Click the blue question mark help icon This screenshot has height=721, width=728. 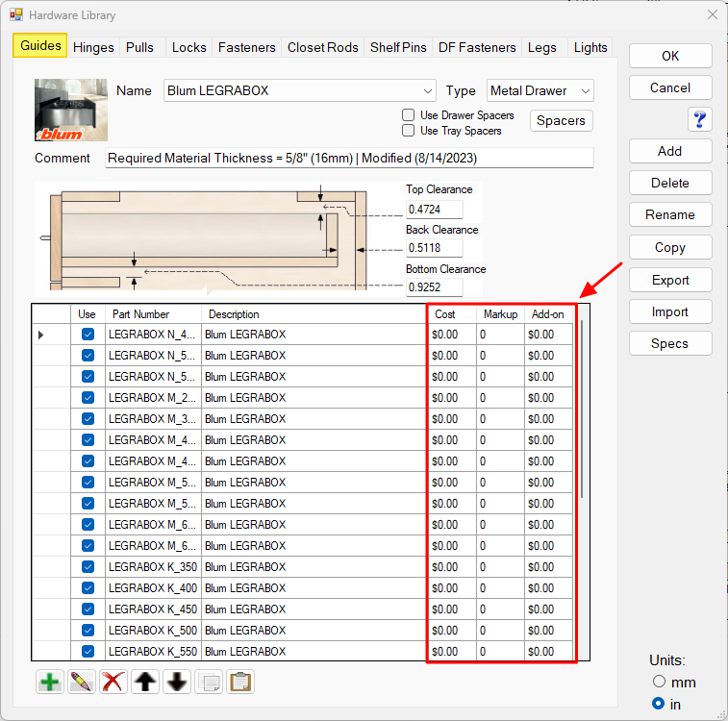coord(699,119)
